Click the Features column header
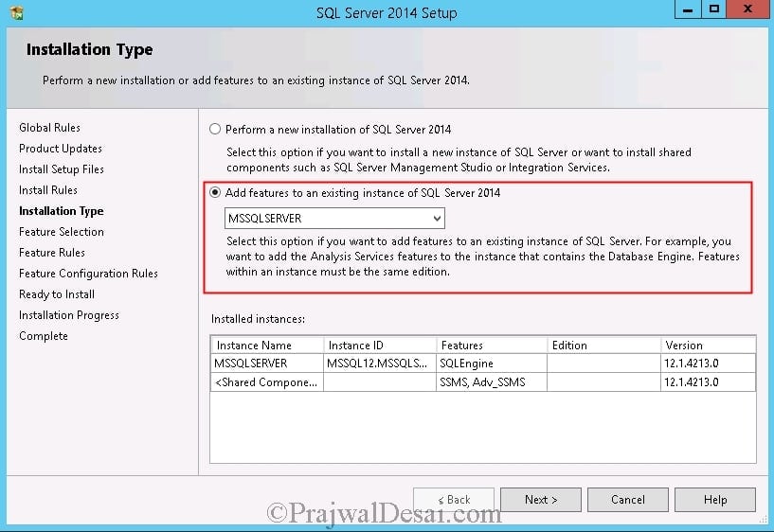774x532 pixels. pos(492,346)
